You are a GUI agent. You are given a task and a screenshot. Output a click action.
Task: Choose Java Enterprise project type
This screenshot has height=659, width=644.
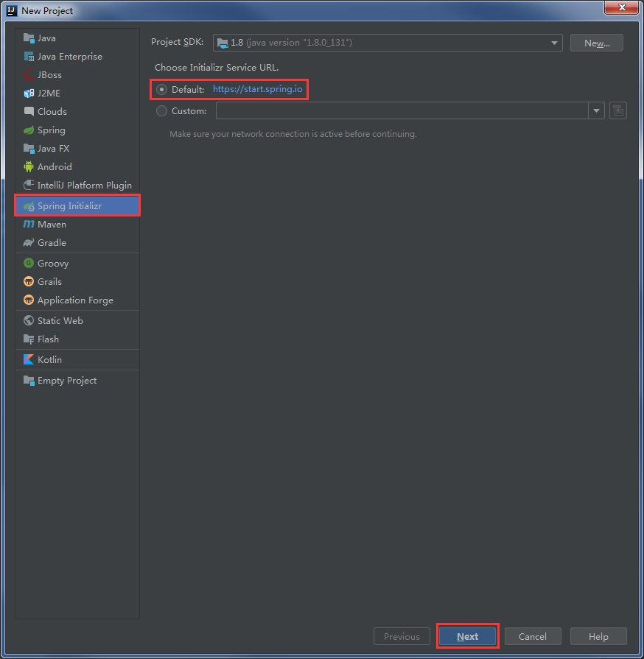pos(70,57)
